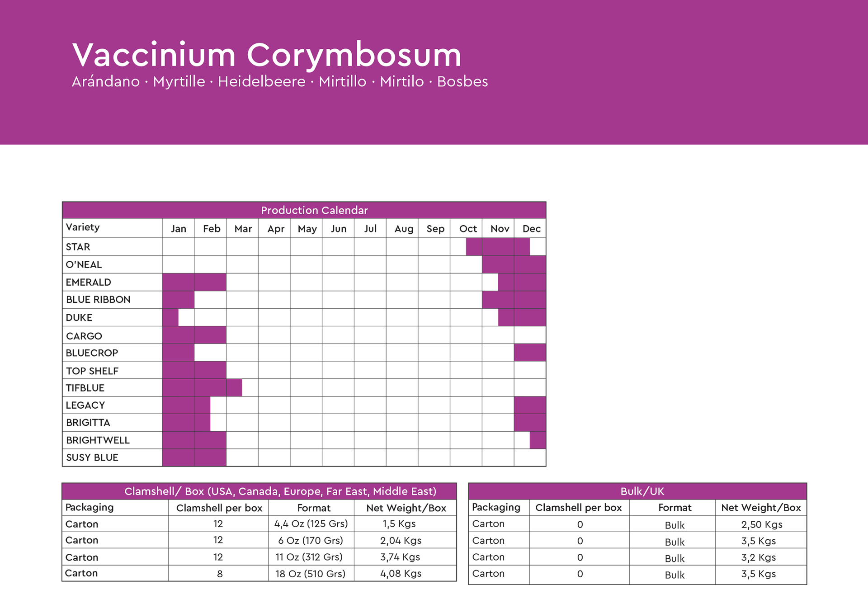Click the Mar month header
Screen dimensions: 868x613
[243, 229]
